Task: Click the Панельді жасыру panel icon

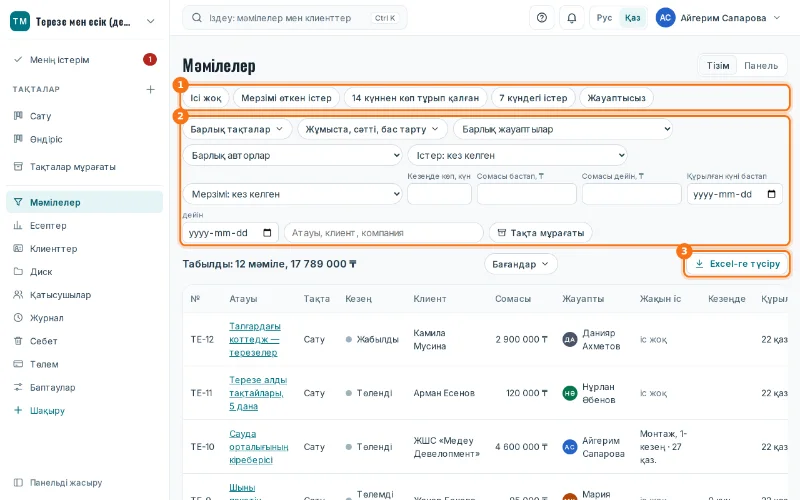Action: pos(18,482)
